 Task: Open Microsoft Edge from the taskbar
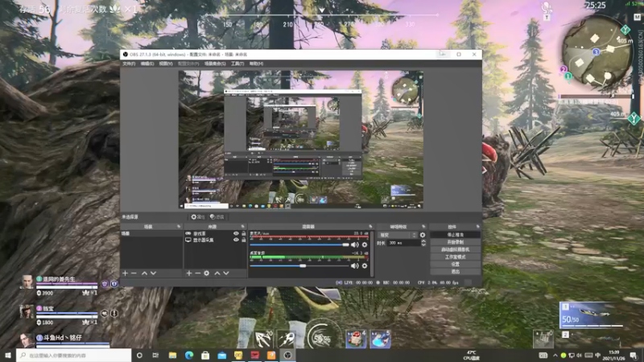pos(189,355)
